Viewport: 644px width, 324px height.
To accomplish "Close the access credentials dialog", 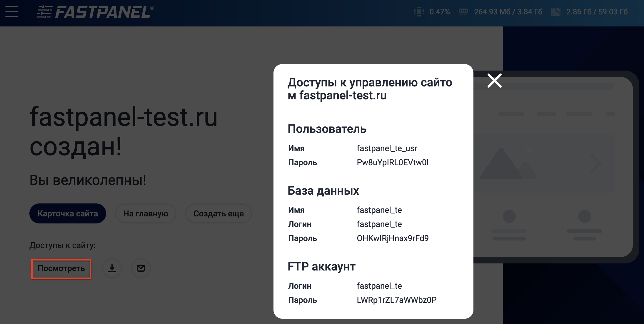I will [494, 81].
